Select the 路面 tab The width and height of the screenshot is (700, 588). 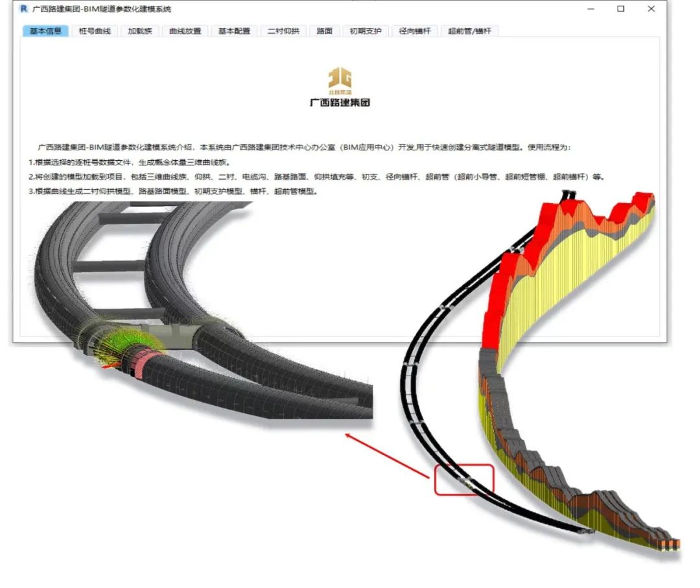(325, 31)
